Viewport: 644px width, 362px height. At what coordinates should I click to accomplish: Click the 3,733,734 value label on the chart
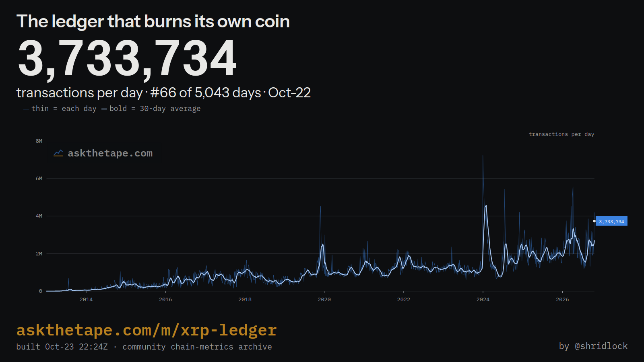pos(611,221)
